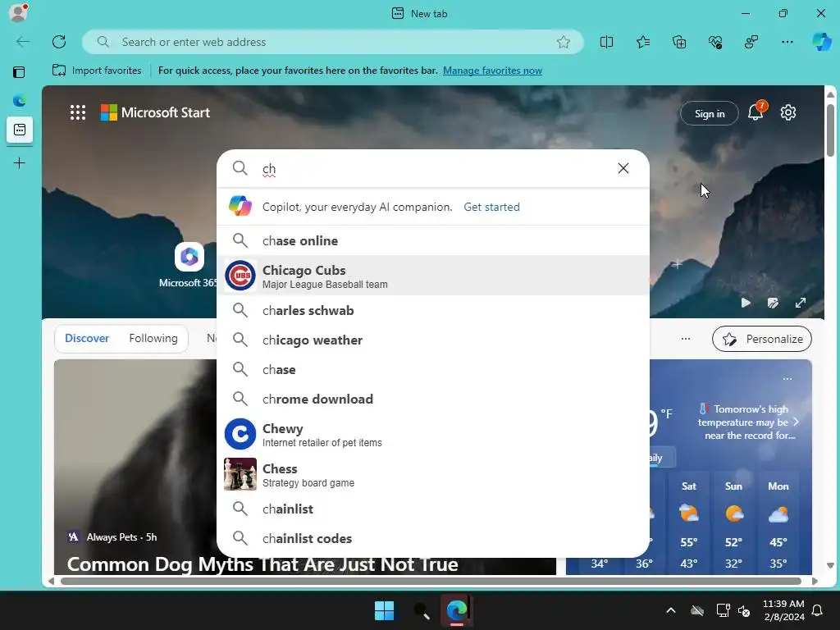The height and width of the screenshot is (630, 840).
Task: Select the Edge tab in vertical tabs
Action: click(x=20, y=100)
